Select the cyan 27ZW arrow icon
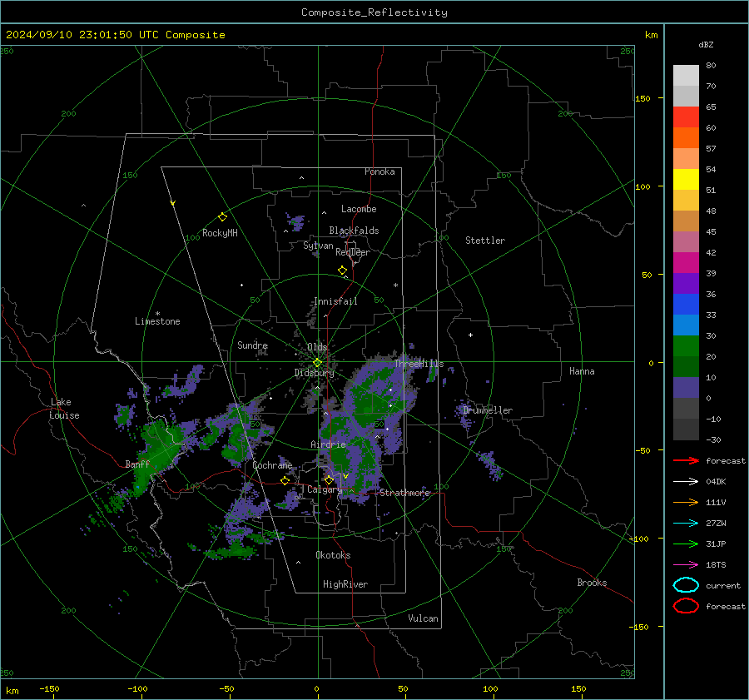This screenshot has width=749, height=700. point(686,524)
